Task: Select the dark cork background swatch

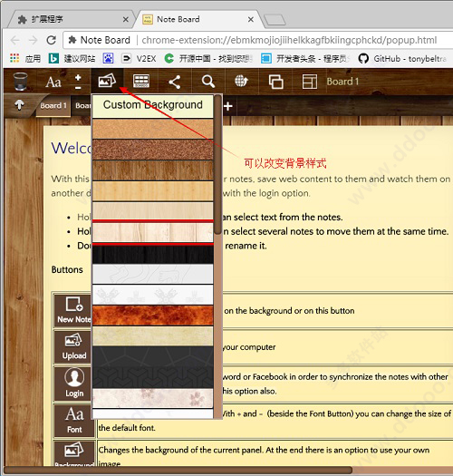Action: pyautogui.click(x=152, y=150)
